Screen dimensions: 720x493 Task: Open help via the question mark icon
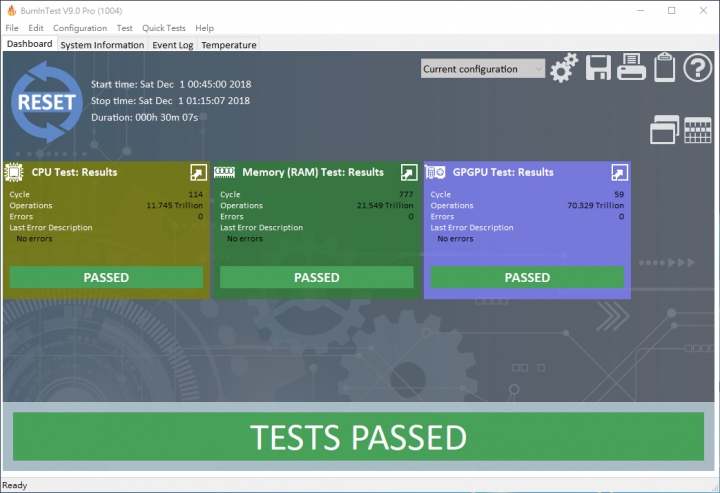[698, 67]
